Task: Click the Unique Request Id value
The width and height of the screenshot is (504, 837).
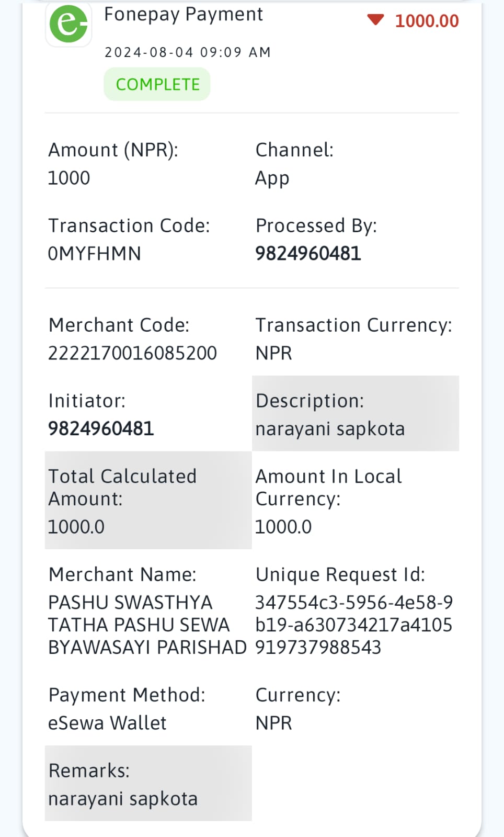Action: (x=354, y=625)
